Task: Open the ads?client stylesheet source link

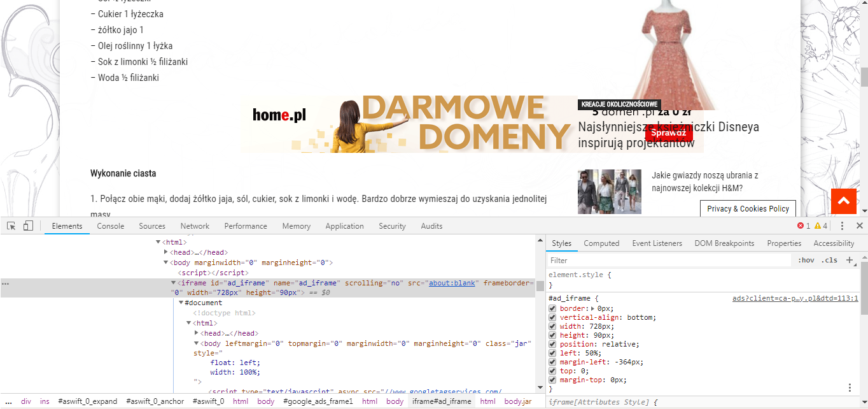Action: pyautogui.click(x=795, y=298)
